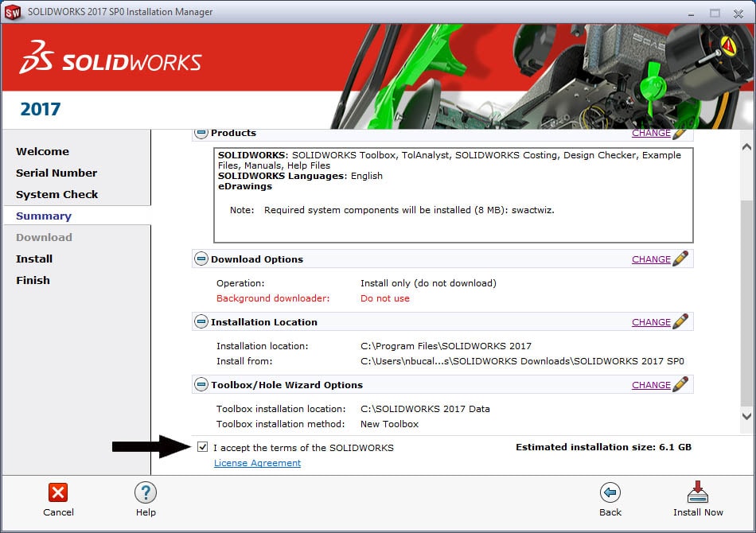Click the Install from path text
The width and height of the screenshot is (756, 533).
[x=522, y=361]
